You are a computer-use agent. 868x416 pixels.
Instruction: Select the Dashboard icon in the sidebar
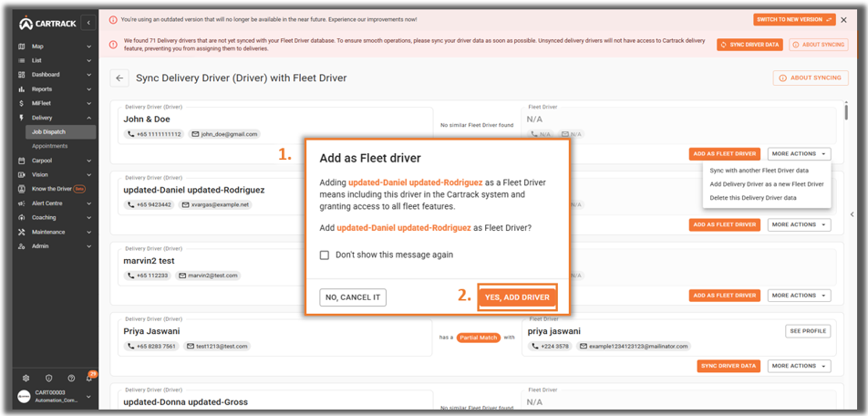[22, 75]
